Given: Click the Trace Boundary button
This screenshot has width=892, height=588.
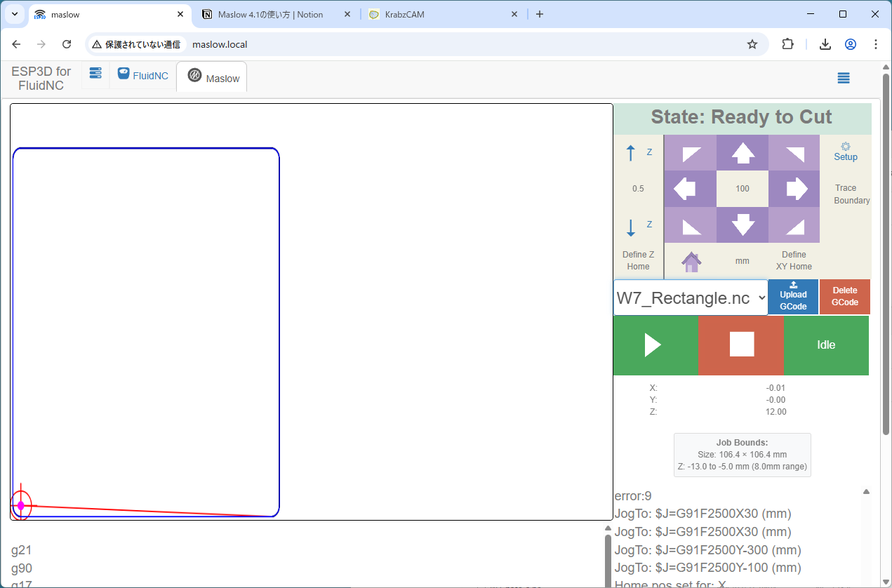Looking at the screenshot, I should pyautogui.click(x=851, y=194).
